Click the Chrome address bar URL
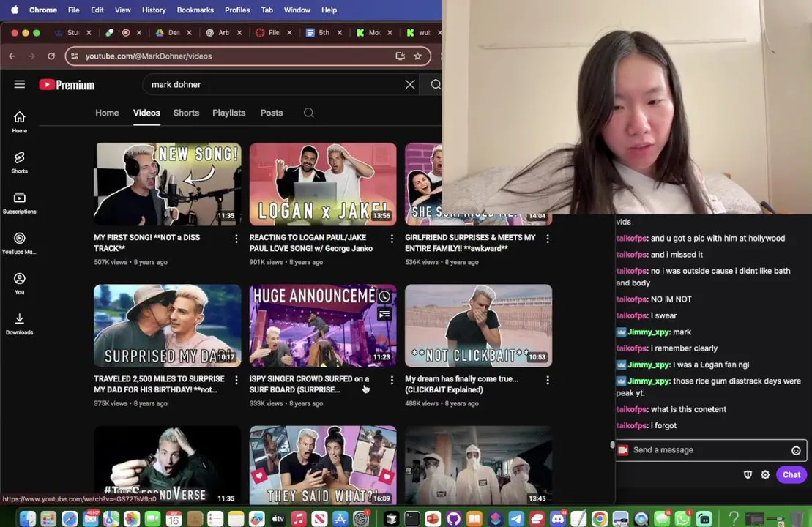812x527 pixels. pos(149,56)
